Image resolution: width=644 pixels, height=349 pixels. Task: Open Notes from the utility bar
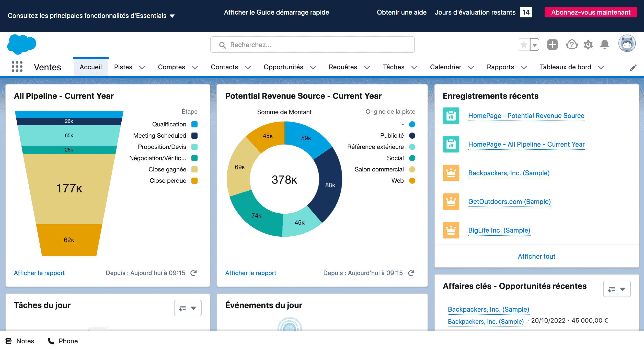coord(20,341)
